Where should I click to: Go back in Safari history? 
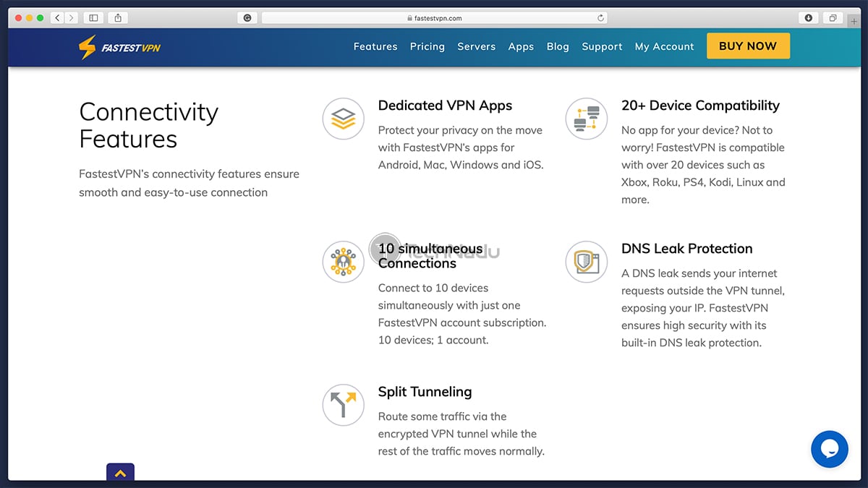(58, 18)
